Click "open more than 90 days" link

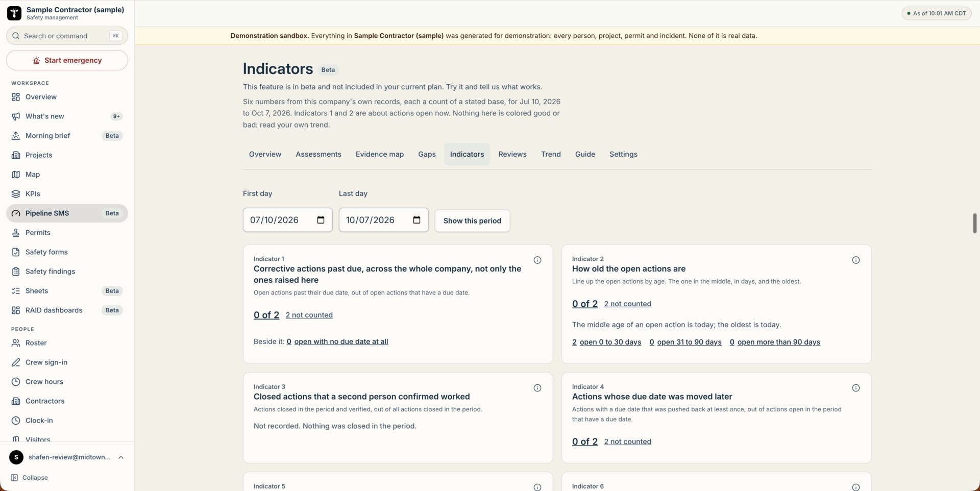pos(779,342)
